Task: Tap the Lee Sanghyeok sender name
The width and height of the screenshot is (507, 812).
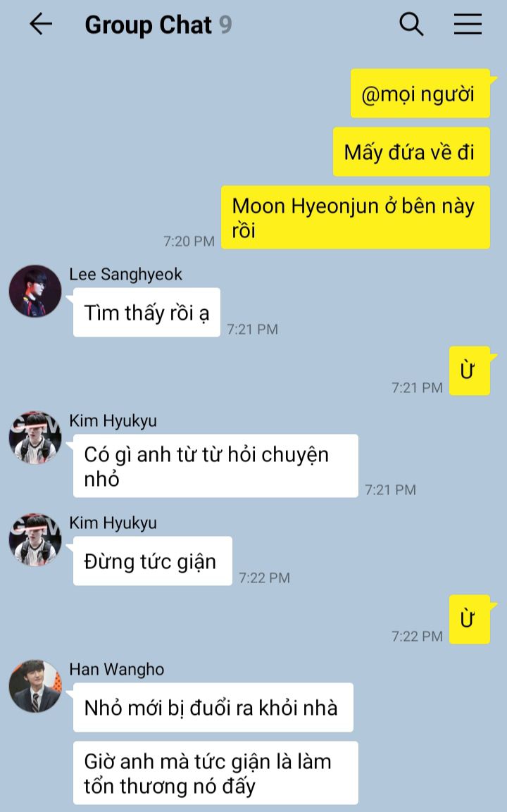Action: [x=126, y=274]
